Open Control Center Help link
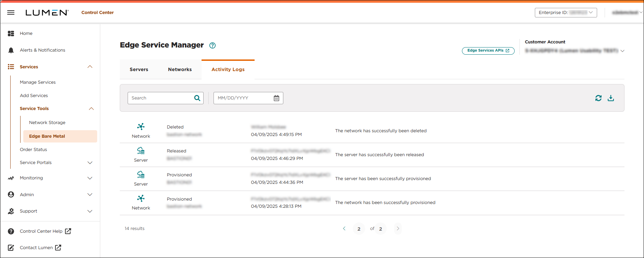This screenshot has width=644, height=258. tap(41, 231)
